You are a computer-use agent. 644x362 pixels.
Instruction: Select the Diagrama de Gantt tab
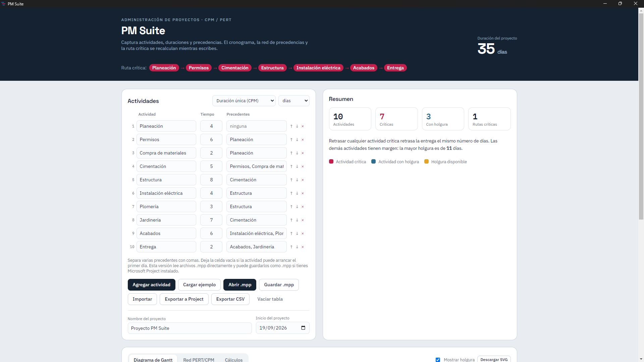click(153, 360)
